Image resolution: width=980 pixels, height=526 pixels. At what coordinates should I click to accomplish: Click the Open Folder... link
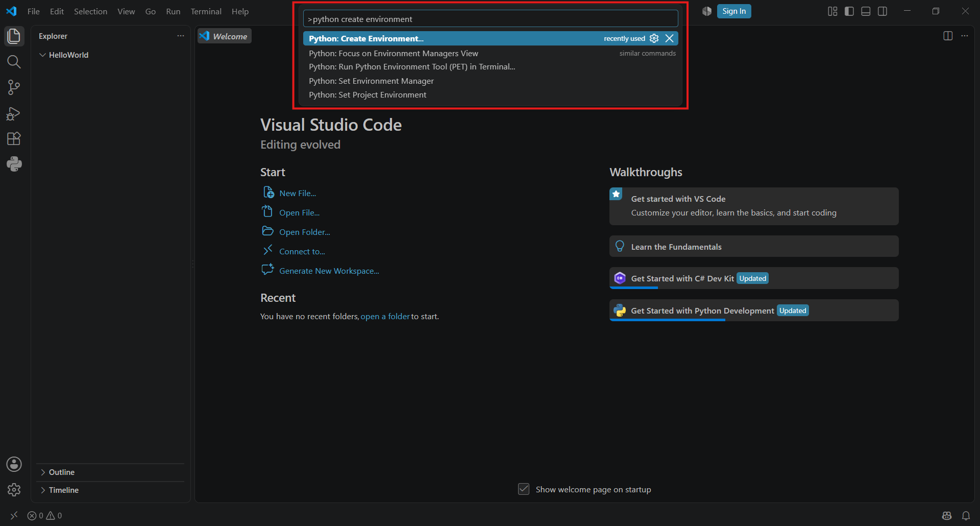point(305,232)
